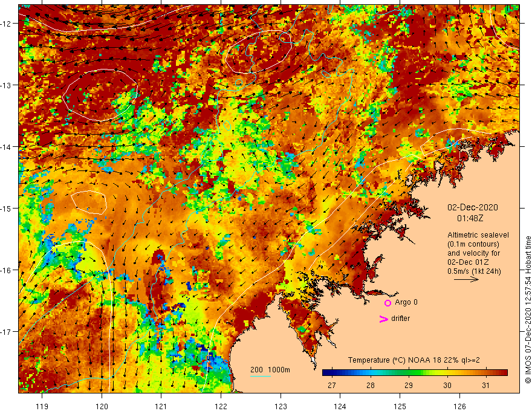The height and width of the screenshot is (411, 532).
Task: Click the temperature color bar
Action: (415, 373)
